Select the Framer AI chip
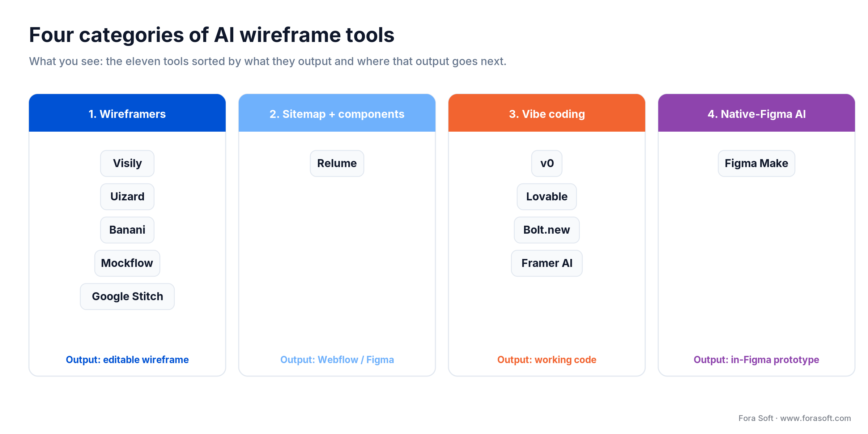Image resolution: width=868 pixels, height=434 pixels. tap(547, 263)
